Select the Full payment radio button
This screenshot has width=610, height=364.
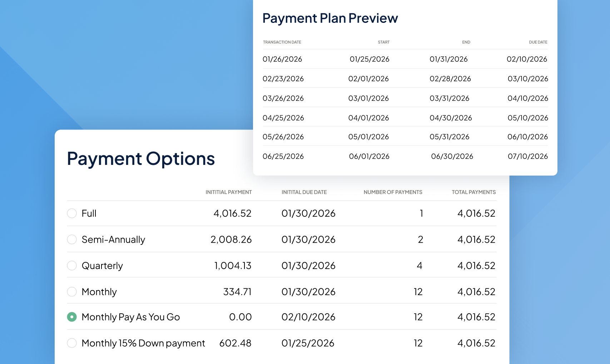pyautogui.click(x=72, y=213)
